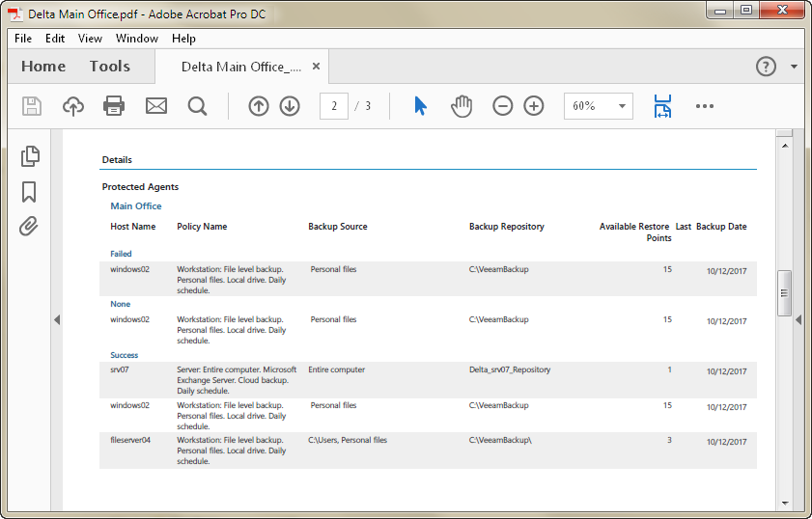Click the upload to cloud icon
The width and height of the screenshot is (812, 519).
[73, 106]
